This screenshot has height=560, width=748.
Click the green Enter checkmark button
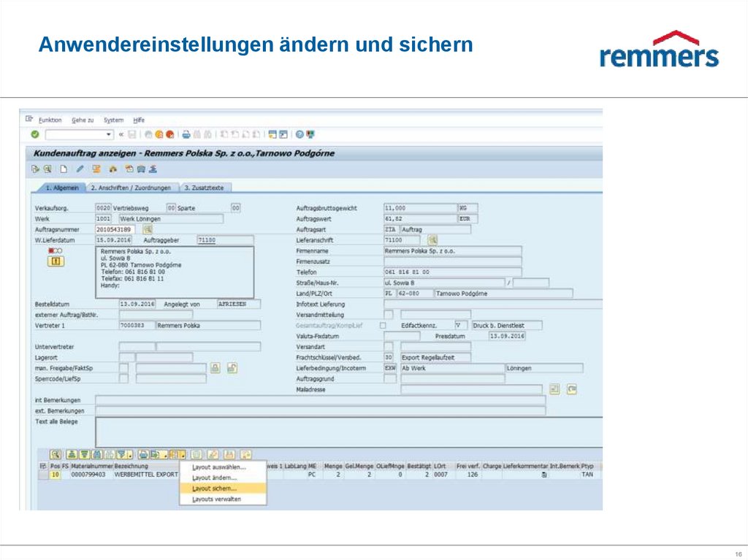click(x=34, y=134)
